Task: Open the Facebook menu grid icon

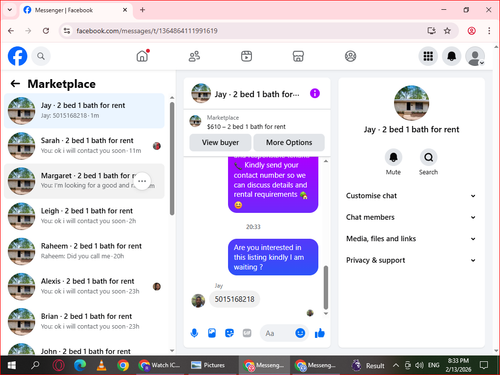Action: (x=428, y=56)
